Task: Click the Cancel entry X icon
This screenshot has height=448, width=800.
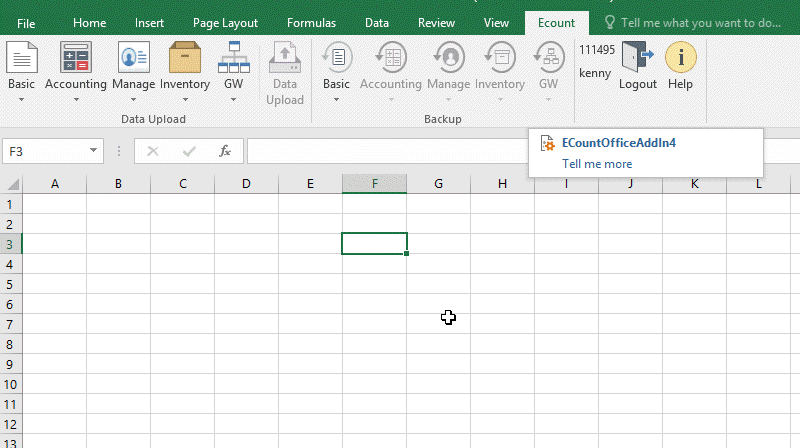Action: pos(153,151)
